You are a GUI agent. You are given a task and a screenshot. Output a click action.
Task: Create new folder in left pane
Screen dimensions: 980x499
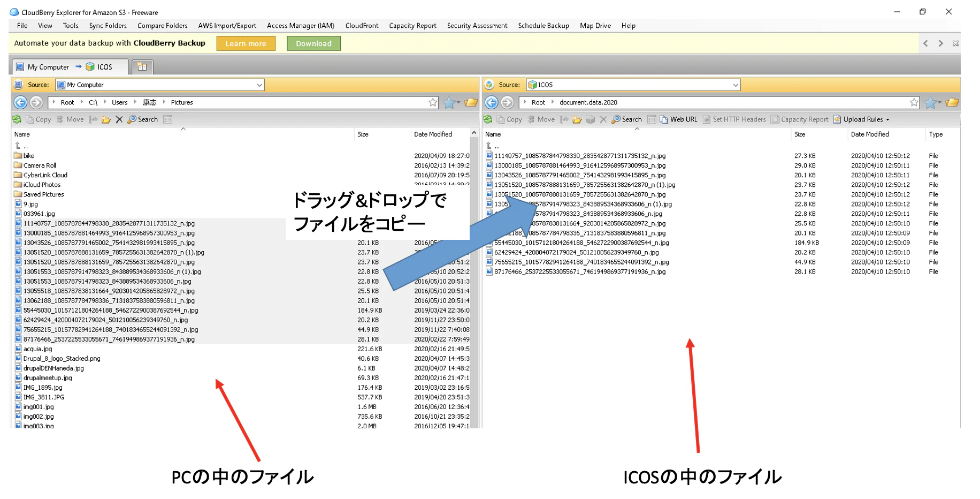(106, 119)
